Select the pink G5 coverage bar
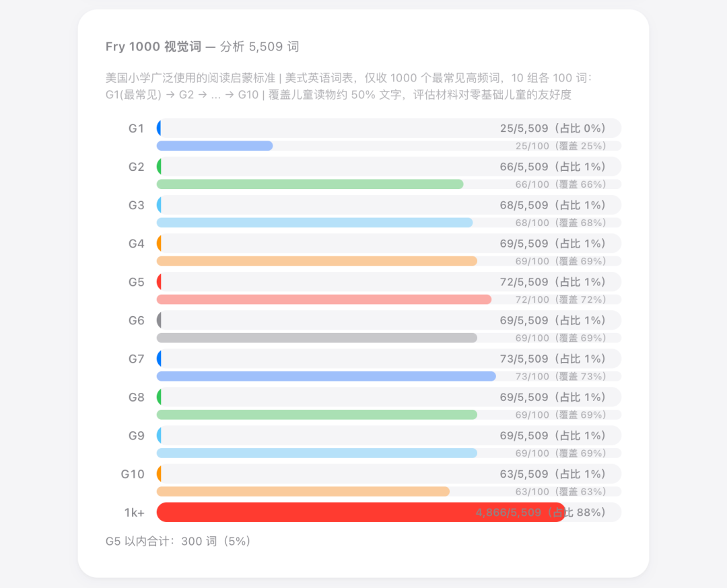727x588 pixels. click(x=324, y=299)
